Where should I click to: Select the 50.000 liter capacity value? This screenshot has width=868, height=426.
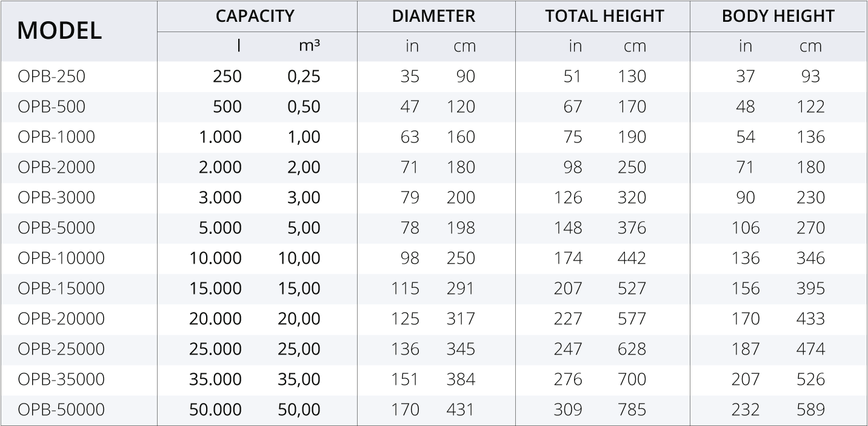click(215, 410)
